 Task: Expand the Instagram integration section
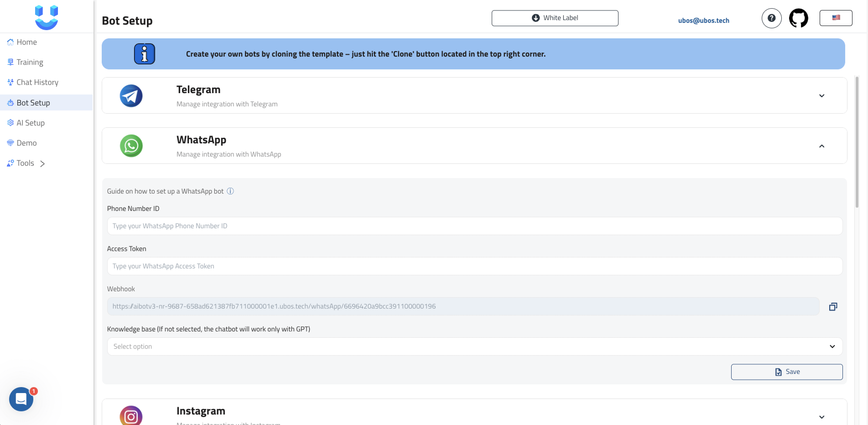pyautogui.click(x=821, y=417)
